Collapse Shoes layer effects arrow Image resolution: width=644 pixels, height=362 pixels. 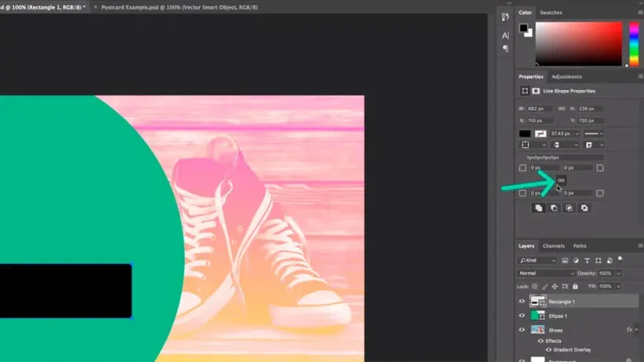(637, 330)
